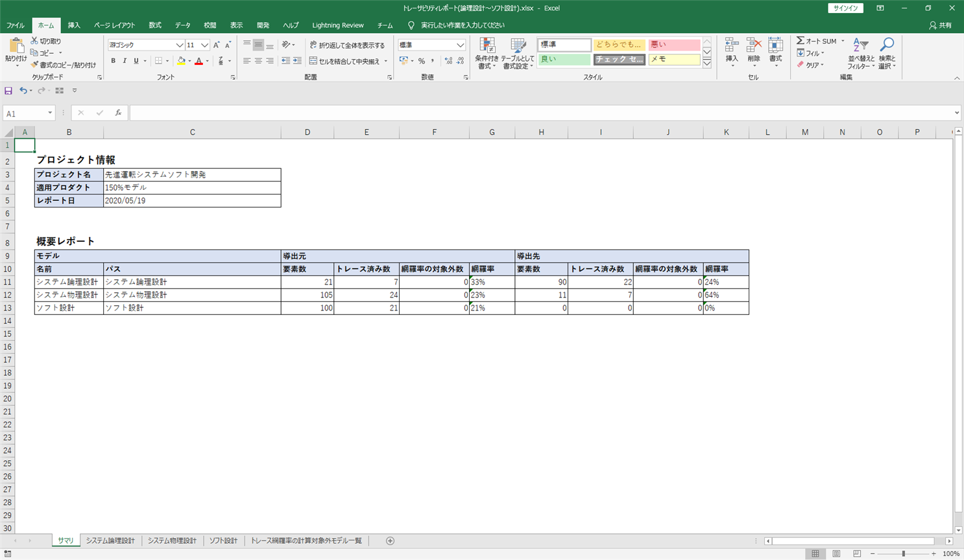Toggle Wrap Text (折り返して全体を表示する)
The height and width of the screenshot is (560, 964).
click(x=347, y=45)
